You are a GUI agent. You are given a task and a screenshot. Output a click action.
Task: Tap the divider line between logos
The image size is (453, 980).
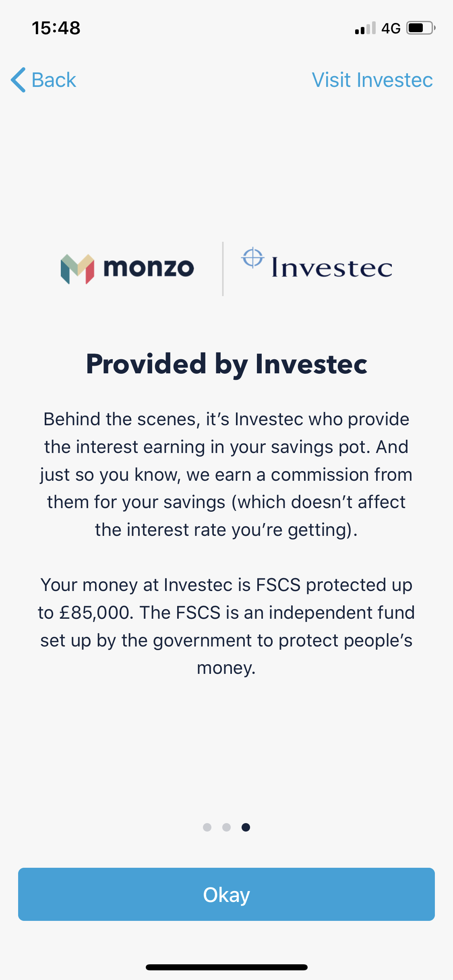pyautogui.click(x=223, y=269)
